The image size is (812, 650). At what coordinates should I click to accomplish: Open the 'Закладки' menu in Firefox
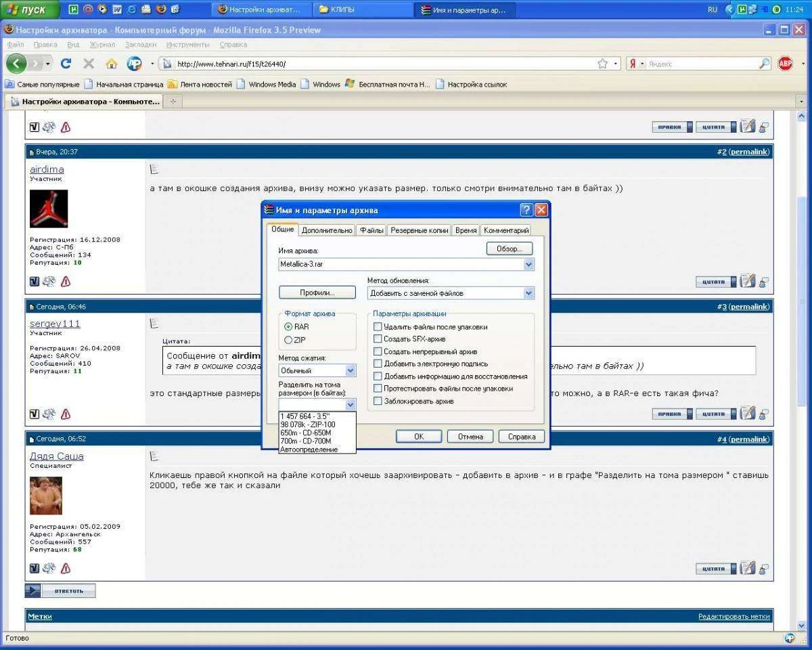pos(140,45)
